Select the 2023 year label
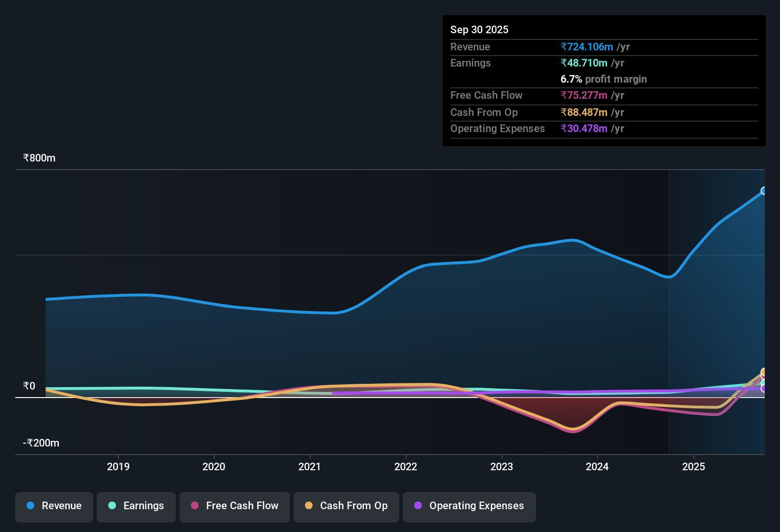Viewport: 780px width, 532px height. click(502, 467)
